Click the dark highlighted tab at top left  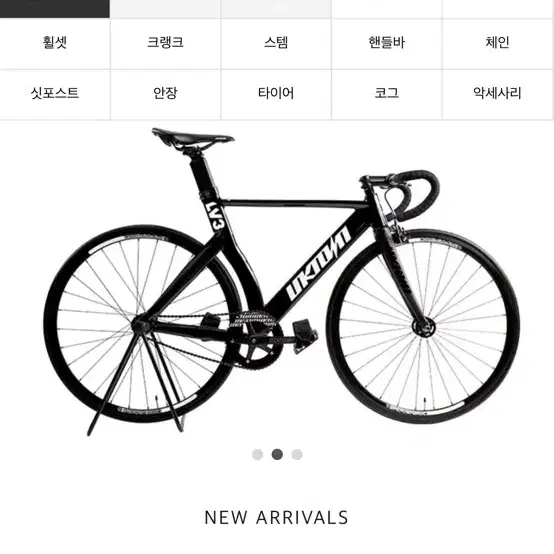(55, 9)
